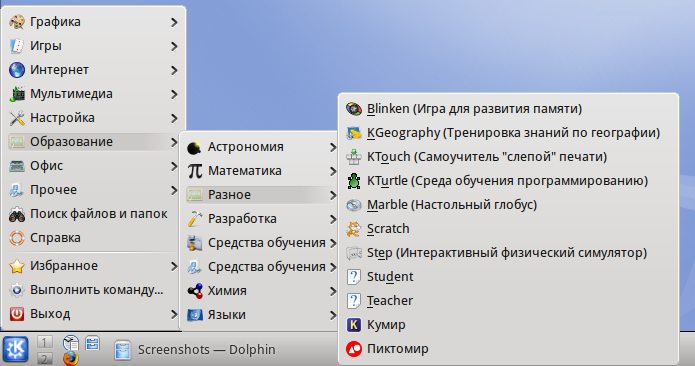
Task: Expand the Интернет submenu arrow
Action: 174,70
